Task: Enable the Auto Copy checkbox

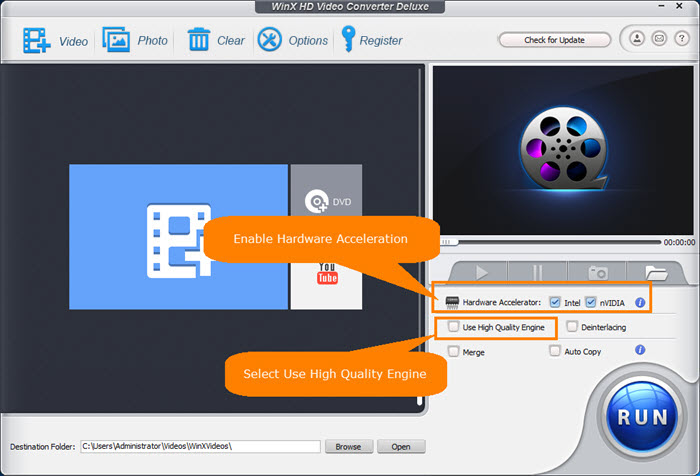Action: [x=554, y=351]
